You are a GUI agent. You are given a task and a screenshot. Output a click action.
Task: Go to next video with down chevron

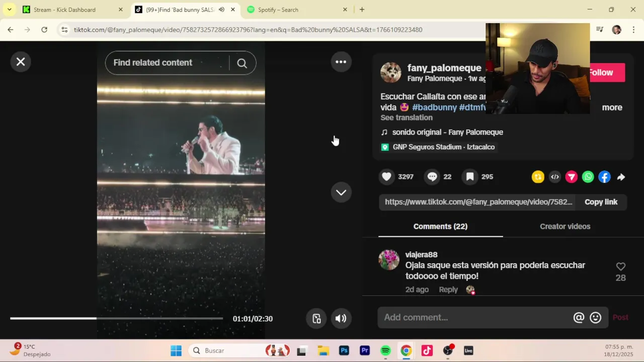341,193
